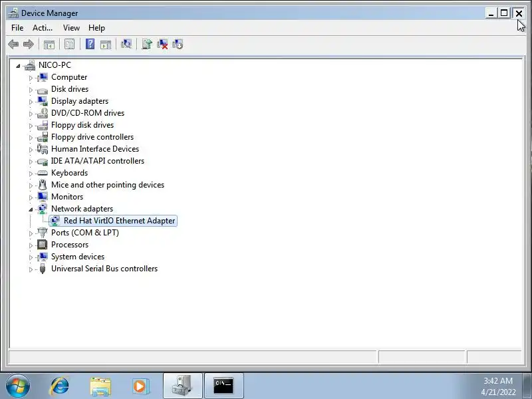Open the clock showing 3:42 AM
532x399 pixels.
pos(498,380)
